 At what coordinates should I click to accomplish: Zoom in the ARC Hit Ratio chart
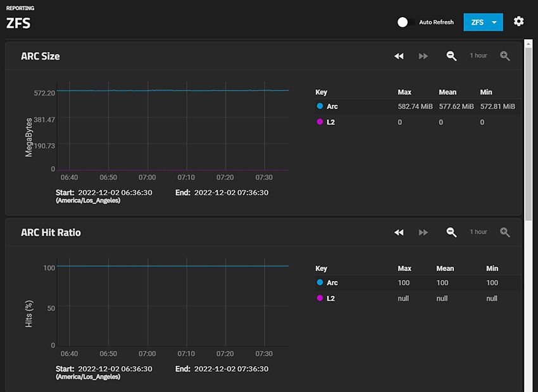coord(504,232)
